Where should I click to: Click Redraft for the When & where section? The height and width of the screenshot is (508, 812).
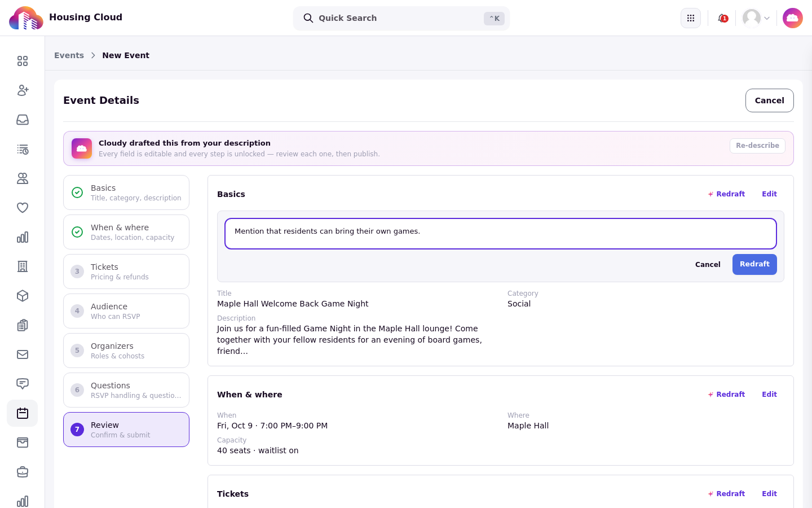coord(726,395)
